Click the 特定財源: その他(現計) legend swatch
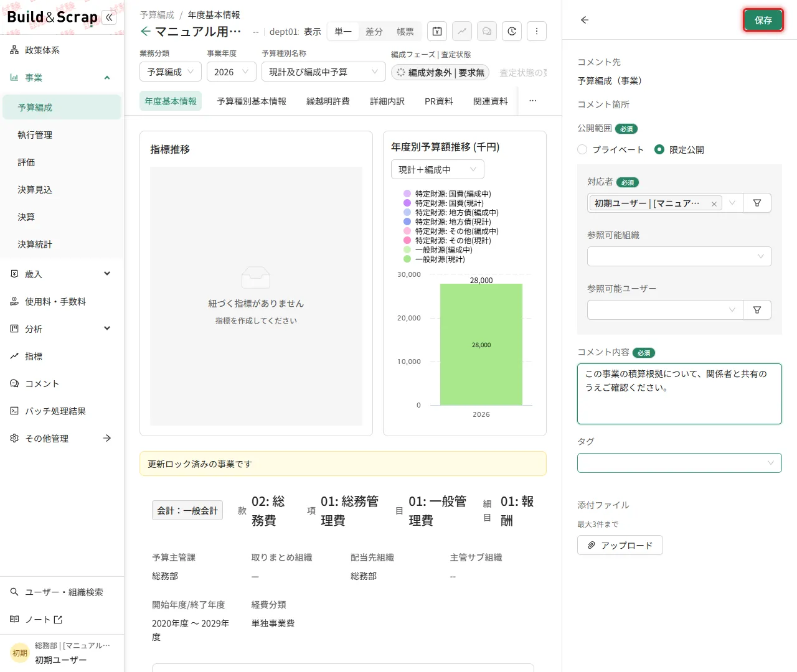 coord(407,241)
